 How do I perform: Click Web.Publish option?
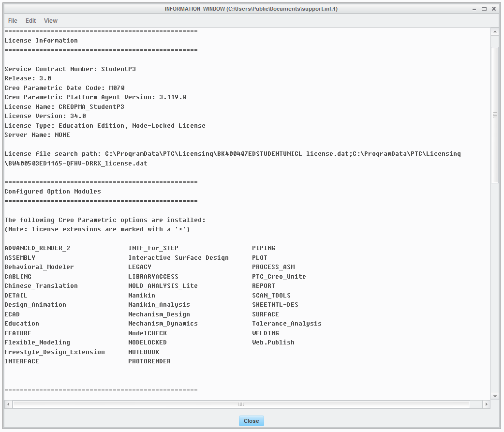coord(273,343)
